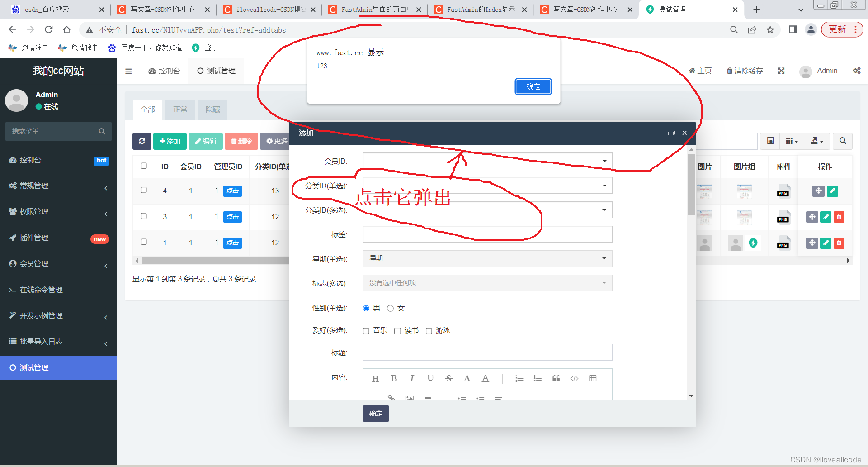
Task: Click the code view icon in the editor toolbar
Action: point(574,378)
